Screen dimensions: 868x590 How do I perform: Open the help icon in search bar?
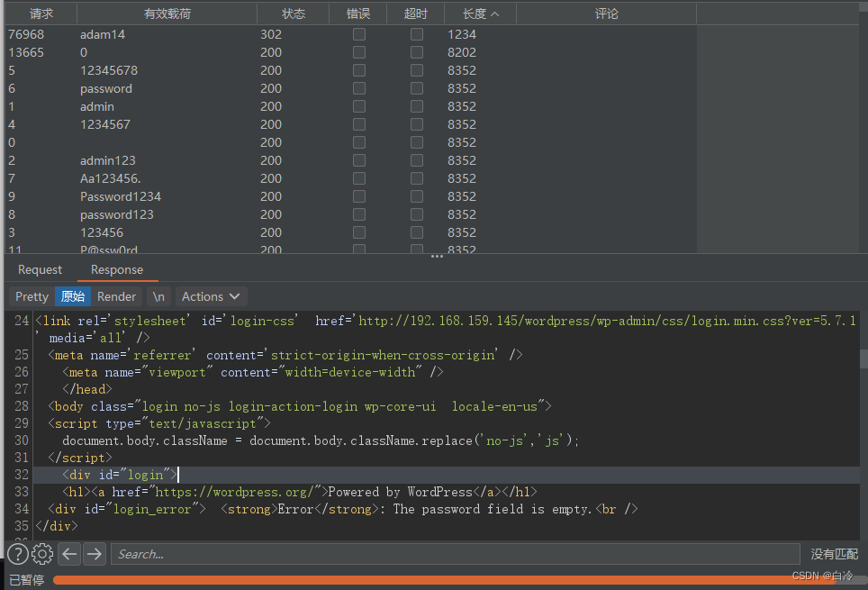[x=17, y=553]
